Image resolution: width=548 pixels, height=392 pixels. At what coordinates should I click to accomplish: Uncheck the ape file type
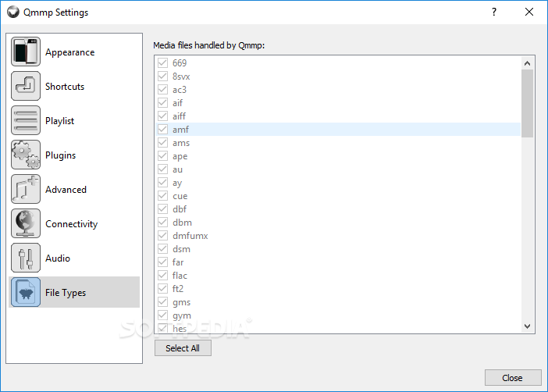(x=162, y=156)
